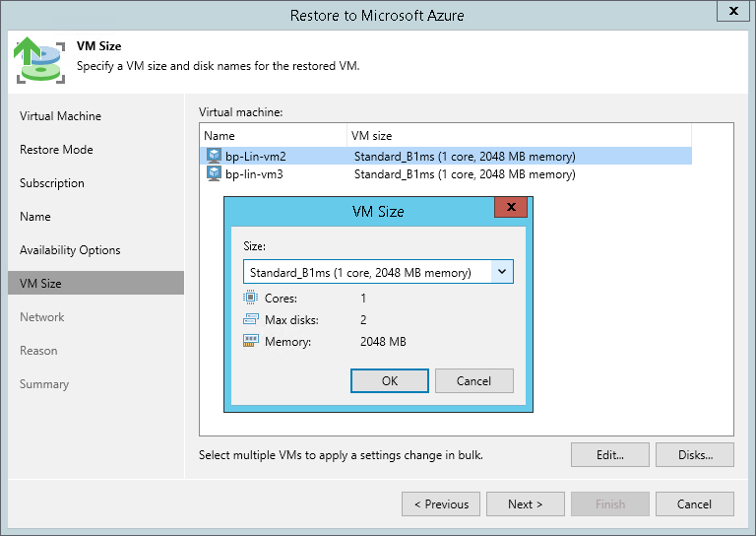756x536 pixels.
Task: Go to the Restore Mode step
Action: pos(56,150)
